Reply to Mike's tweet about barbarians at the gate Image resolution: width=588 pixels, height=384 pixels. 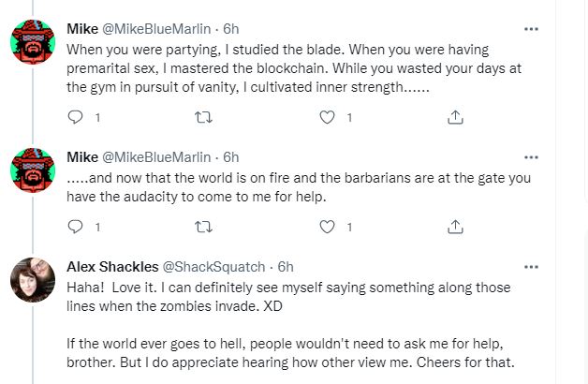click(x=75, y=227)
